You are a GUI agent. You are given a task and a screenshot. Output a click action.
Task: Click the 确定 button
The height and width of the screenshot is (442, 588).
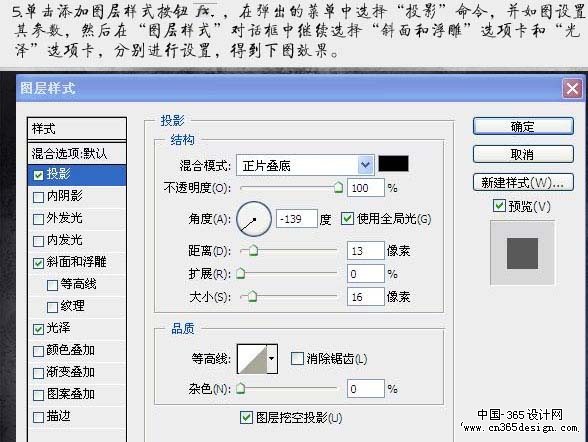pos(523,126)
